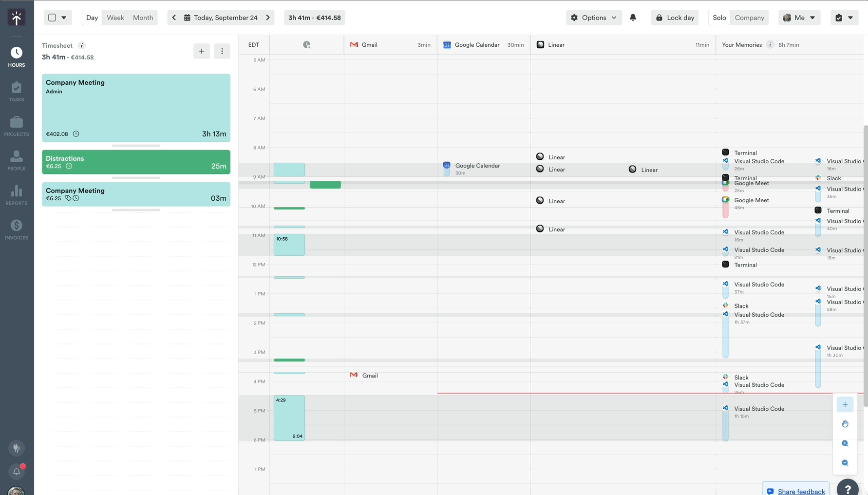This screenshot has width=868, height=495.
Task: Click the notifications bell icon
Action: coord(633,18)
